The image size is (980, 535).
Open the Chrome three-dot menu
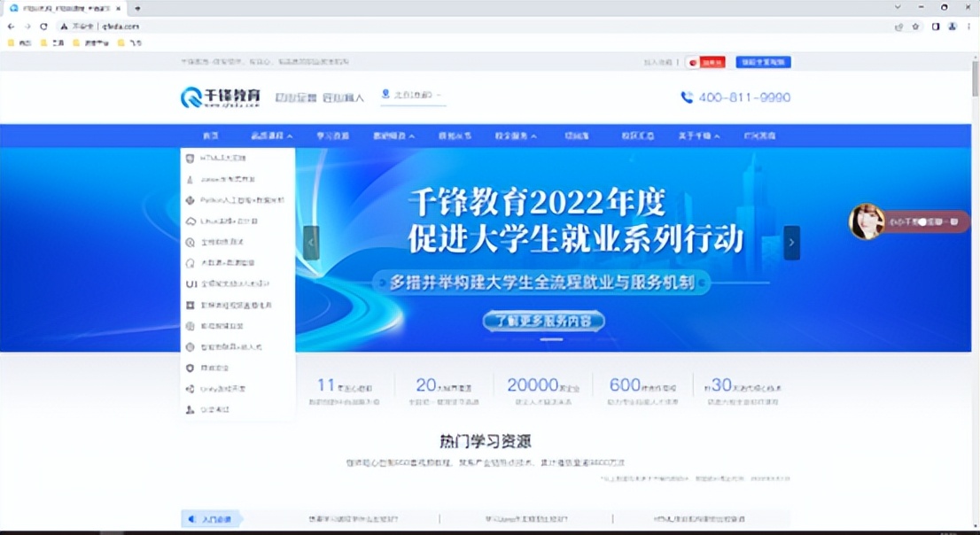click(968, 27)
